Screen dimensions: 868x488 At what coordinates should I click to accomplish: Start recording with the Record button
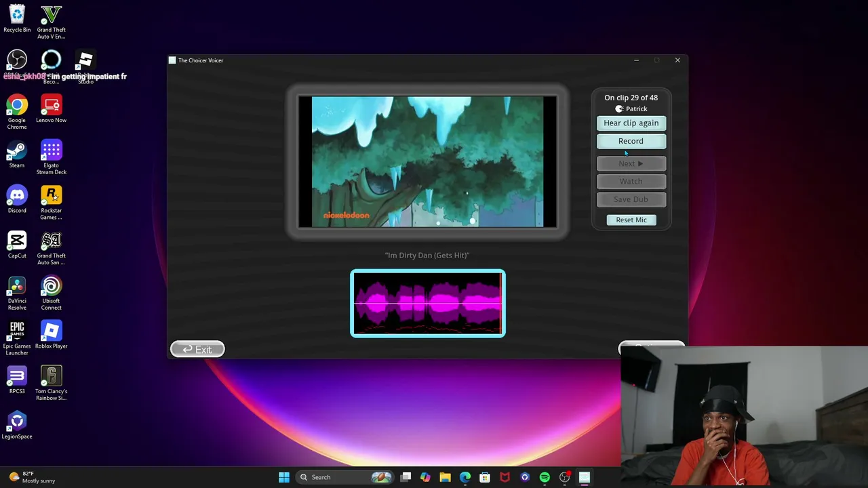631,141
